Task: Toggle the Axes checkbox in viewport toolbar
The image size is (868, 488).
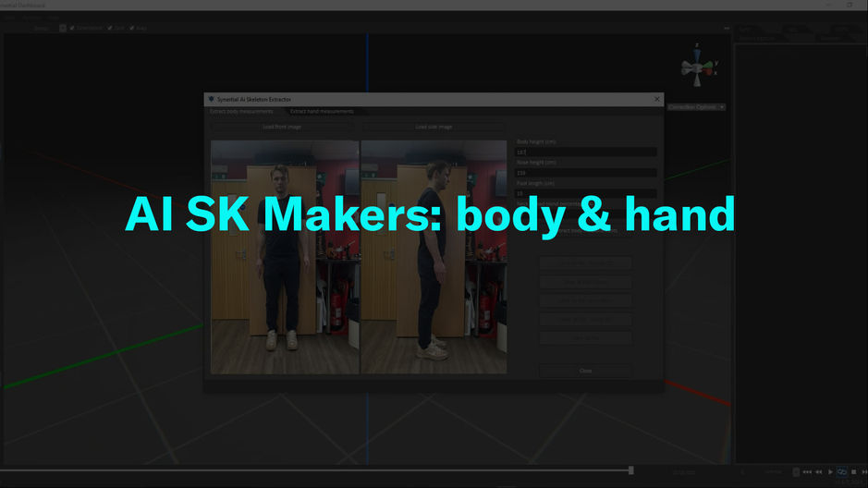Action: coord(132,28)
